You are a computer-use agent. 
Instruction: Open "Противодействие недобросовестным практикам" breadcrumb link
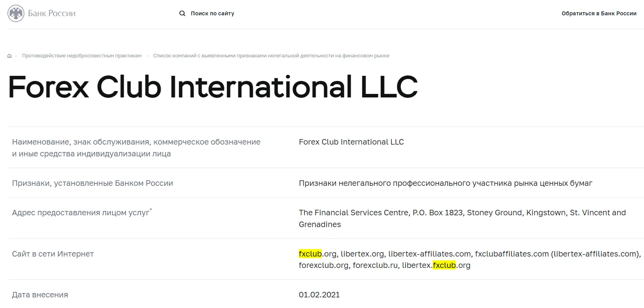tap(81, 55)
